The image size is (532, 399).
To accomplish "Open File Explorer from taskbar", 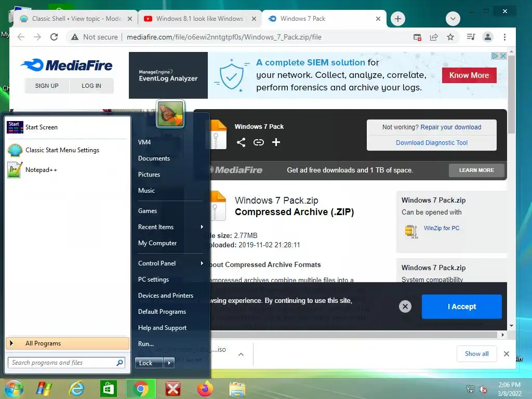I will (x=237, y=389).
